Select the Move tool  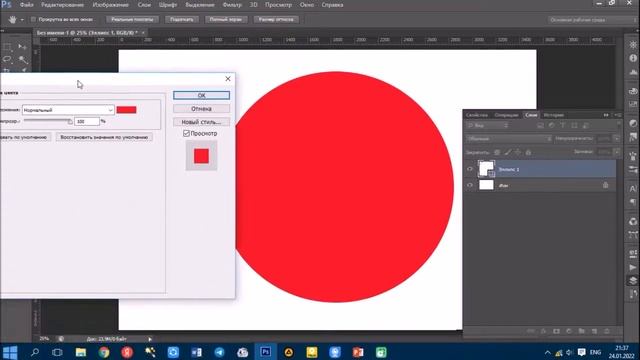pyautogui.click(x=22, y=47)
